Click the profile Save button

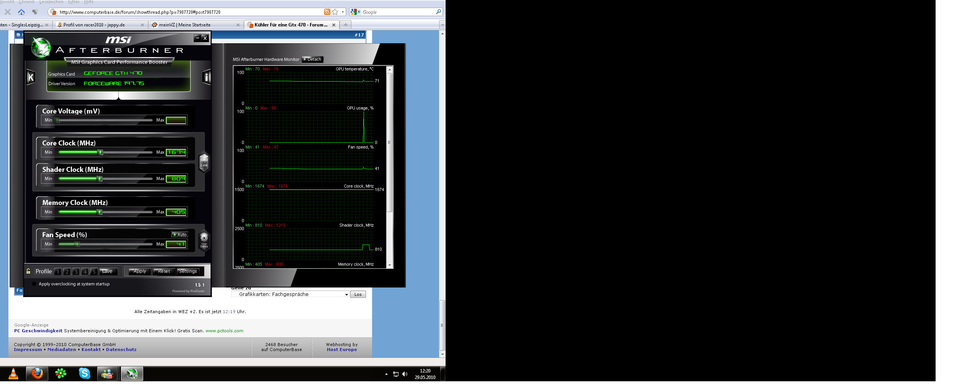pyautogui.click(x=108, y=271)
